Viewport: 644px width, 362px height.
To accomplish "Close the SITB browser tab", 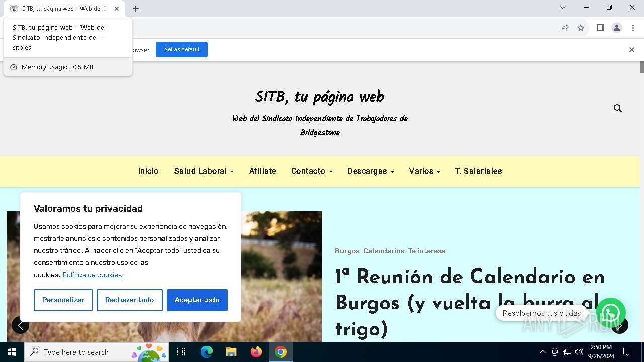I will coord(117,9).
